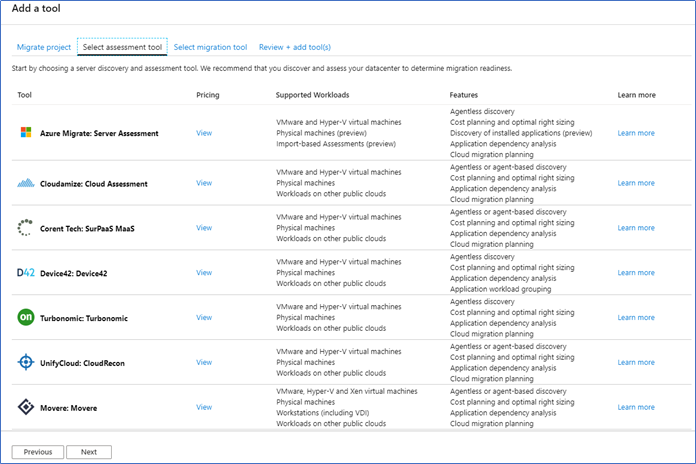
Task: View pricing for Device42
Action: pyautogui.click(x=204, y=273)
